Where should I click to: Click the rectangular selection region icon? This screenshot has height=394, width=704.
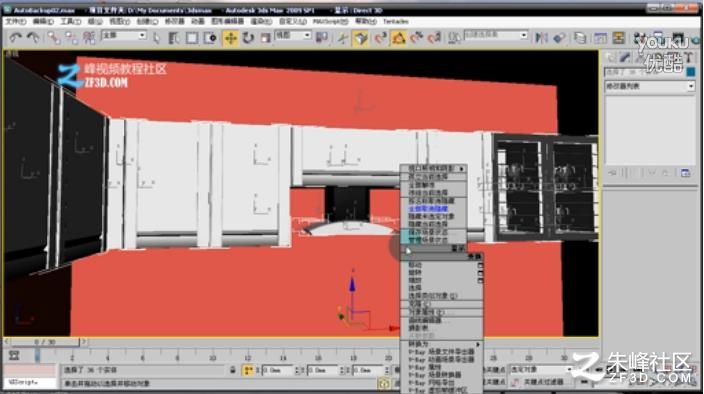pyautogui.click(x=192, y=39)
